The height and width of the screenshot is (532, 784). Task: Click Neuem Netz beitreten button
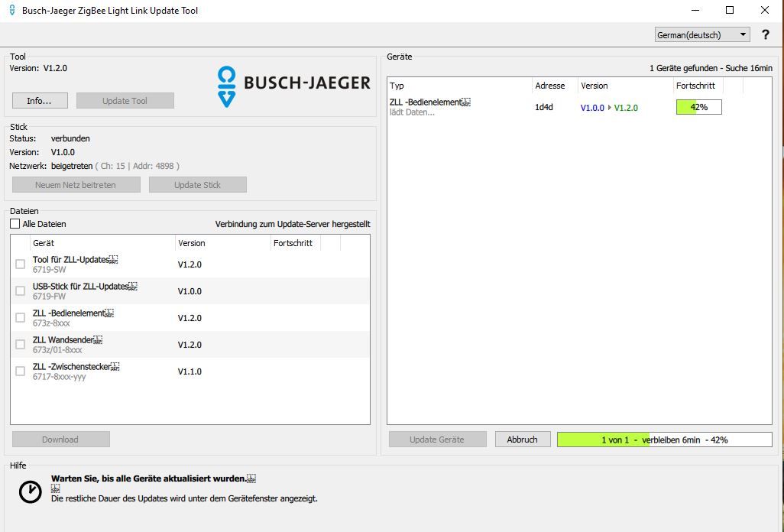click(76, 184)
